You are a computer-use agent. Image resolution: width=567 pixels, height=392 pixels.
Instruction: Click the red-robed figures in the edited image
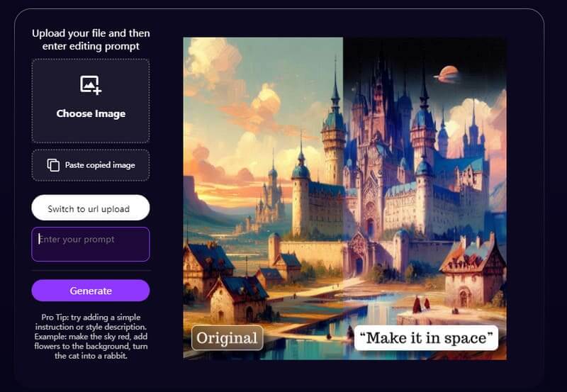coord(421,305)
